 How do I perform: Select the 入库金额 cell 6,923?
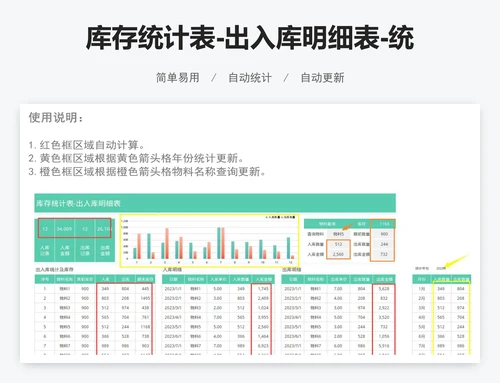tap(263, 346)
